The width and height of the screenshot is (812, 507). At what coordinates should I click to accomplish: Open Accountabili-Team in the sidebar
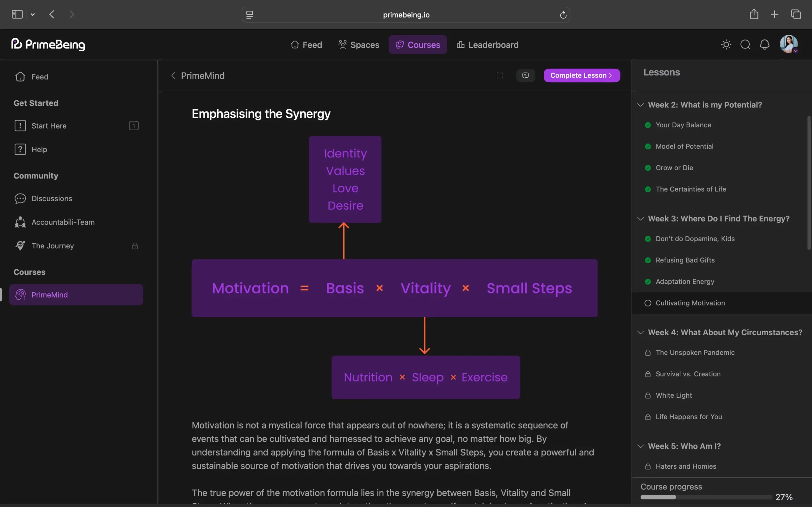(x=63, y=222)
